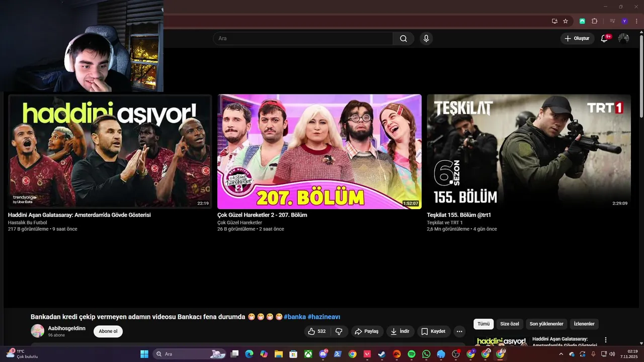Open Copilot from the taskbar
This screenshot has height=362, width=644.
(264, 354)
